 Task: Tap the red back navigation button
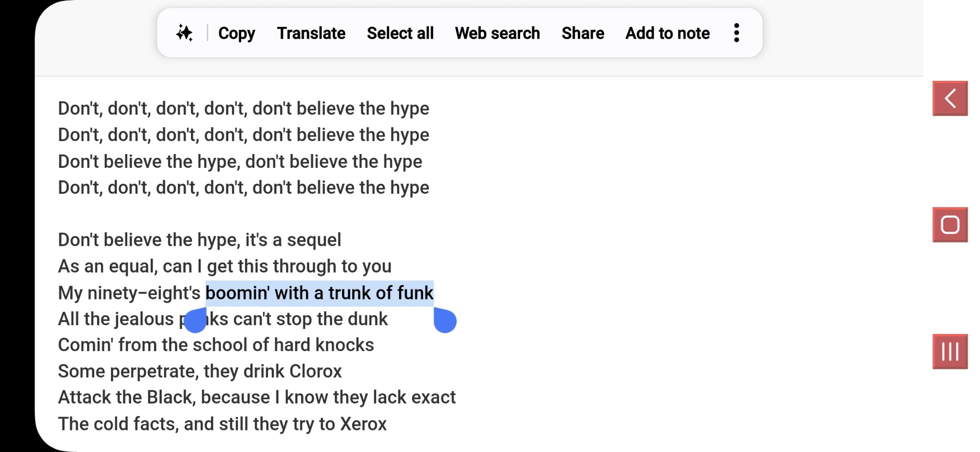tap(950, 99)
